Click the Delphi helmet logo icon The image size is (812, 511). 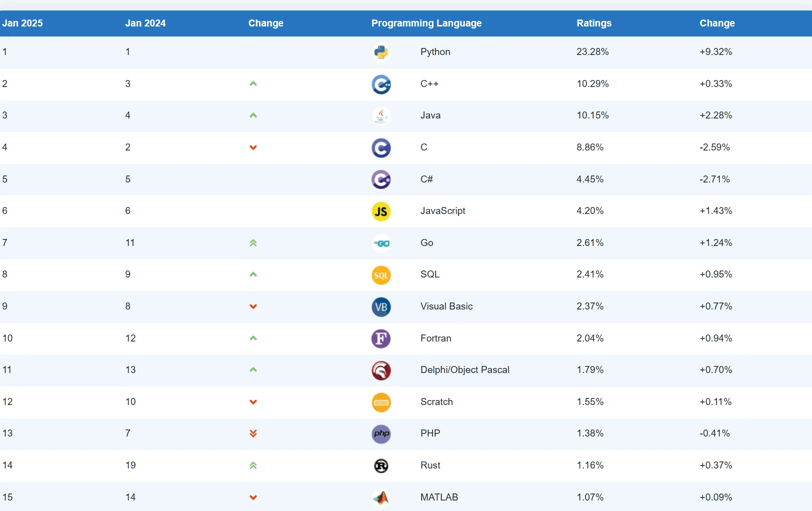pyautogui.click(x=381, y=370)
